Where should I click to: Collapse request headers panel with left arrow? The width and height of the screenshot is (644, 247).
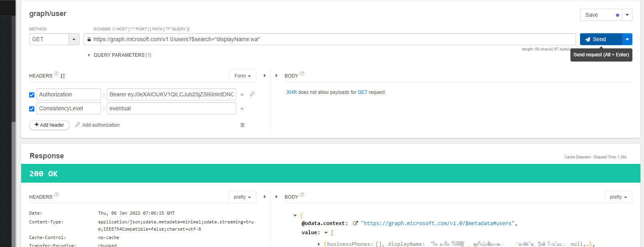(x=264, y=76)
